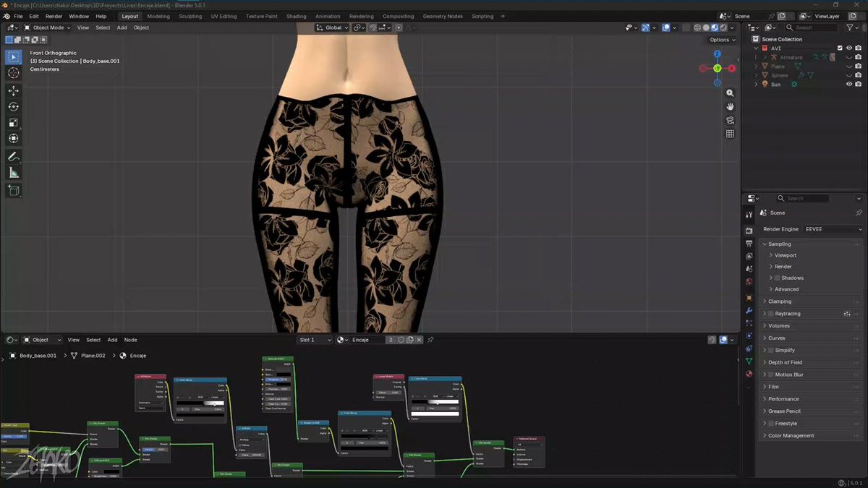Select the Scale tool in the left toolbar
This screenshot has height=488, width=868.
13,122
